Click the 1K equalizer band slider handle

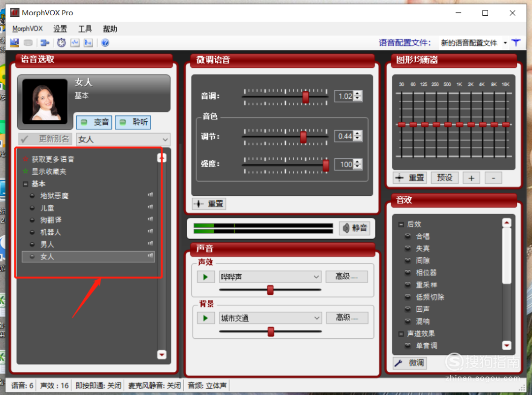(x=460, y=125)
